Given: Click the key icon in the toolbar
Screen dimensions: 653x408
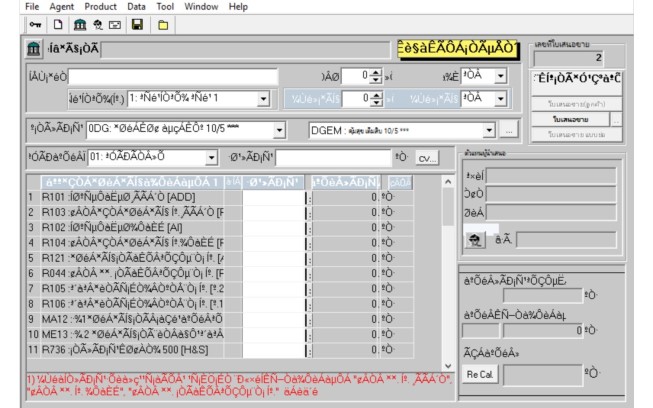Looking at the screenshot, I should coord(35,25).
